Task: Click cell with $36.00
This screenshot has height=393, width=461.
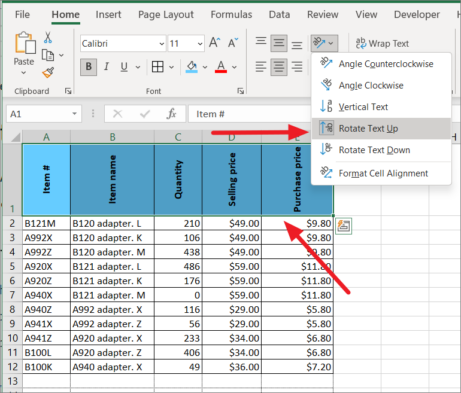Action: tap(232, 367)
